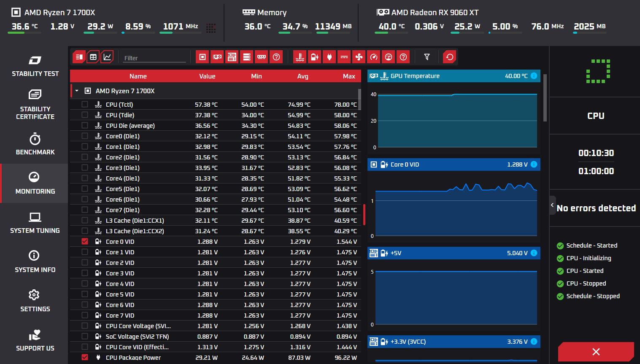This screenshot has height=364, width=640.
Task: Collapse the AMD Ryzen 7 1700X group
Action: (x=77, y=91)
